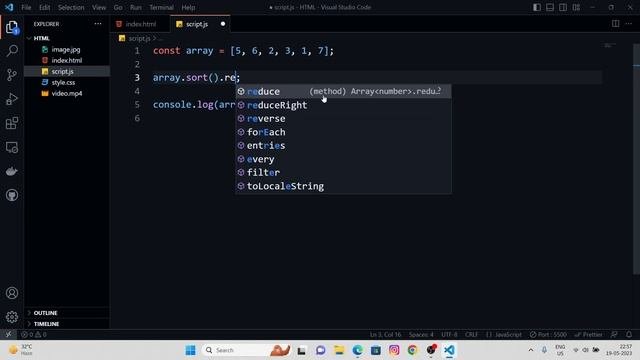Choose the forEach suggestion

343,132
